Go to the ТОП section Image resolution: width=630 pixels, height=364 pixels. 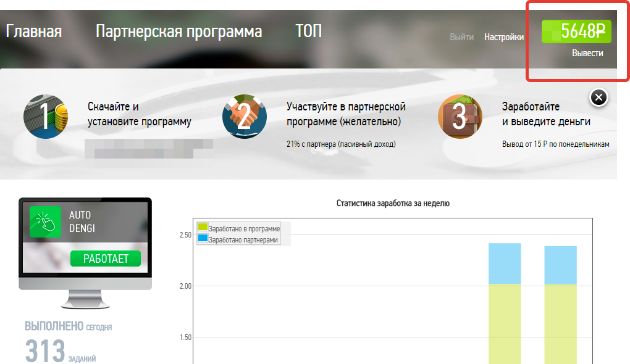pos(309,31)
